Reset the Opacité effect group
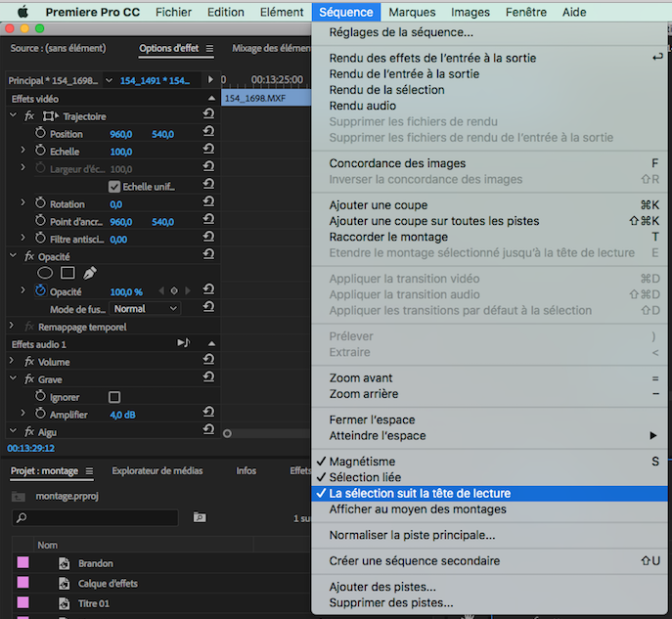This screenshot has height=619, width=672. [208, 254]
